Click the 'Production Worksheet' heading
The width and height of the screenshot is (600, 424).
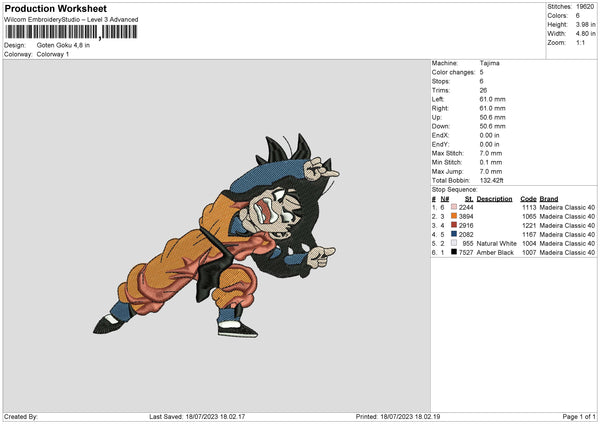pyautogui.click(x=55, y=8)
